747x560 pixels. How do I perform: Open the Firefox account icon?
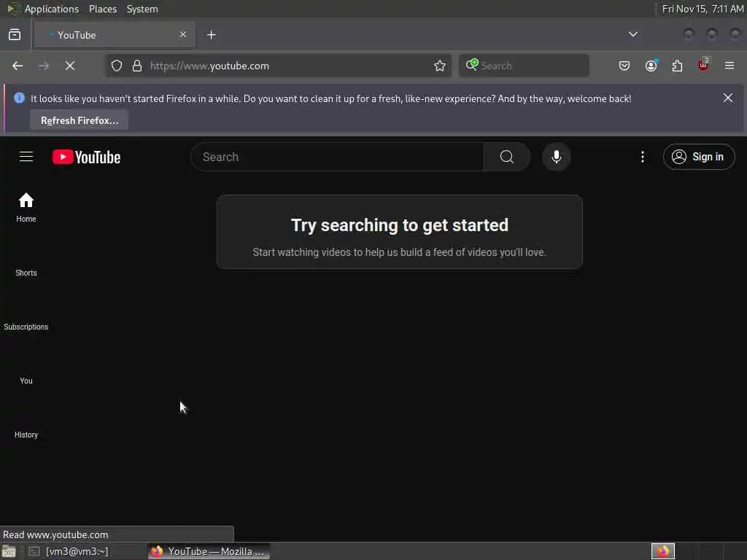point(651,66)
